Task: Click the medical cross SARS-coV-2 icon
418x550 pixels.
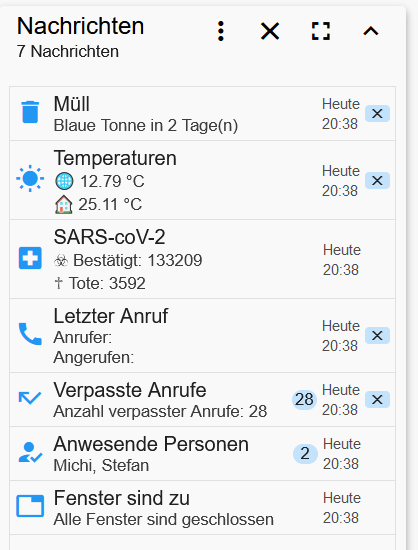Action: [30, 258]
